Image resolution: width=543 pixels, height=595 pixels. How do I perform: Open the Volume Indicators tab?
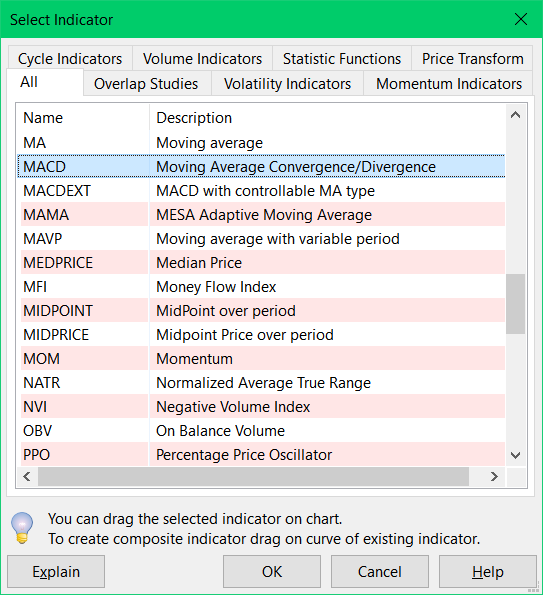point(202,58)
